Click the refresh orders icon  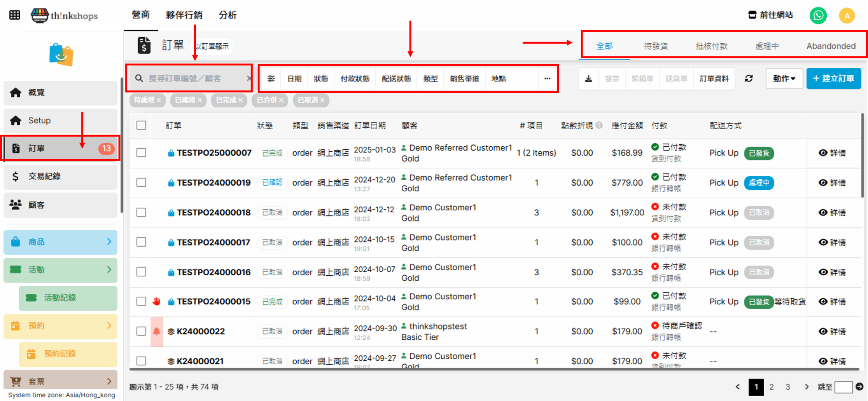pyautogui.click(x=749, y=79)
